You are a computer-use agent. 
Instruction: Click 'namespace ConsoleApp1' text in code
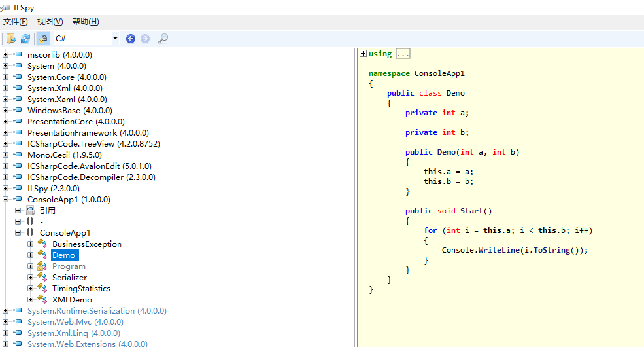(x=416, y=73)
